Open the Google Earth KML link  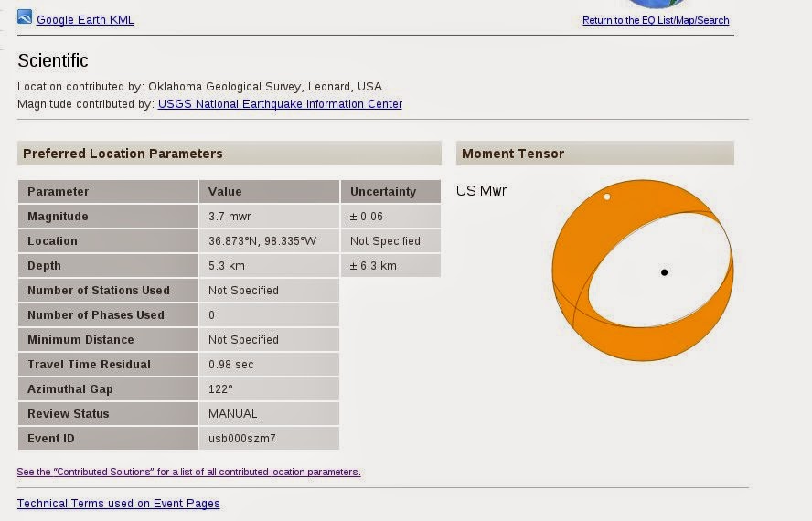click(x=85, y=20)
